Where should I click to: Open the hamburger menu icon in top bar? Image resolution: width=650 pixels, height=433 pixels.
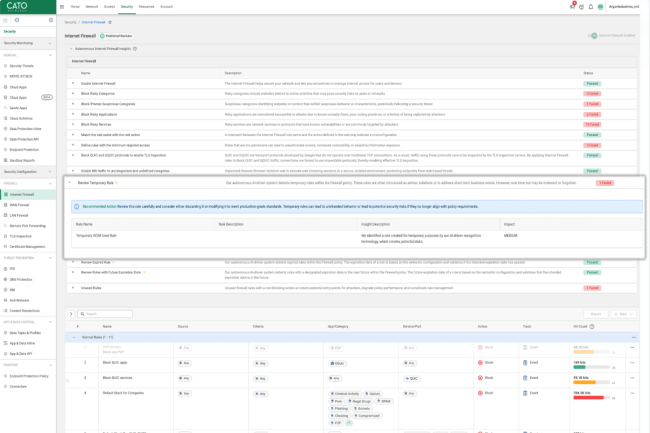click(62, 6)
